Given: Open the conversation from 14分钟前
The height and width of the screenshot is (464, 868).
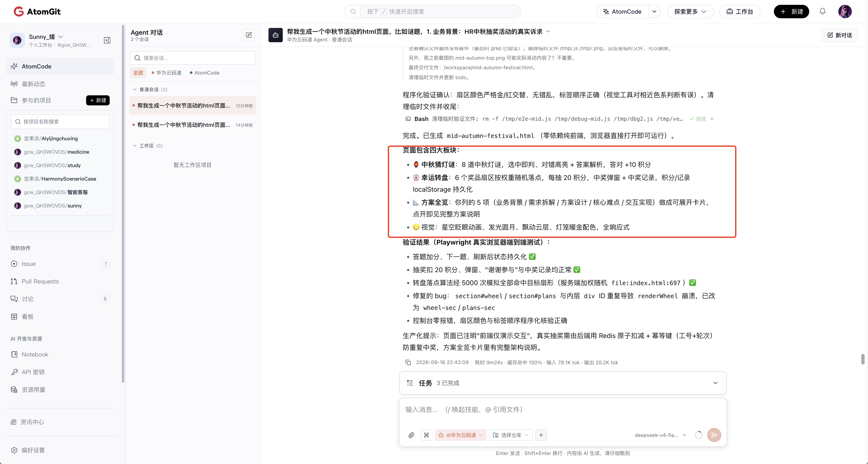Looking at the screenshot, I should pyautogui.click(x=192, y=125).
